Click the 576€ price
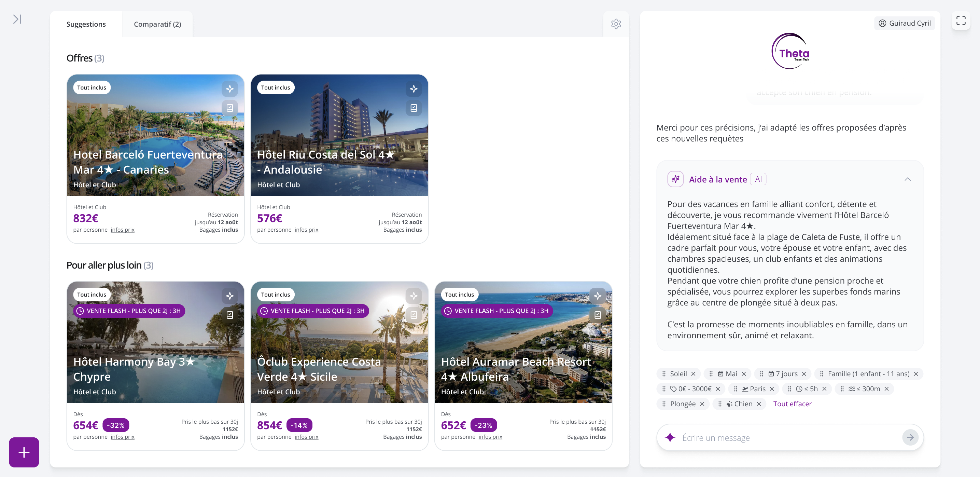This screenshot has height=477, width=980. 270,218
